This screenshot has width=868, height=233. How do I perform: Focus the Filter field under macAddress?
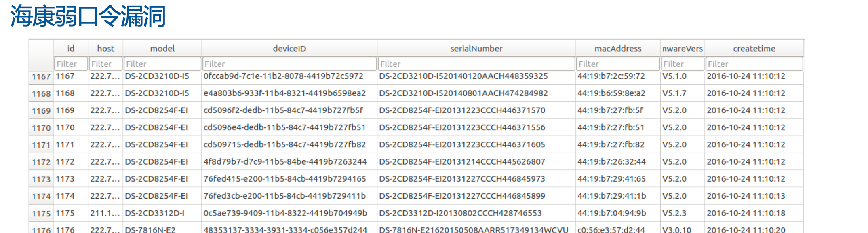618,64
